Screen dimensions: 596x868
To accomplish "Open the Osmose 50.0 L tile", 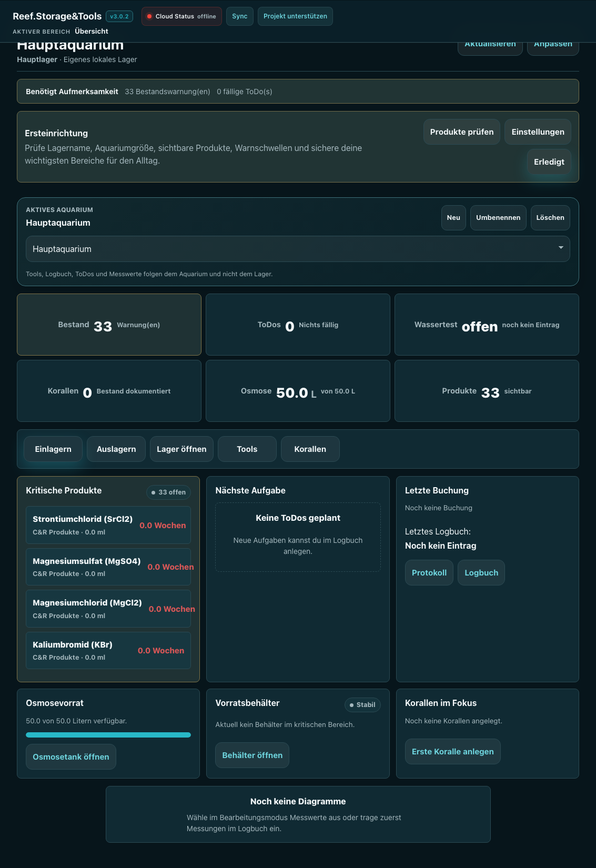I will 298,391.
